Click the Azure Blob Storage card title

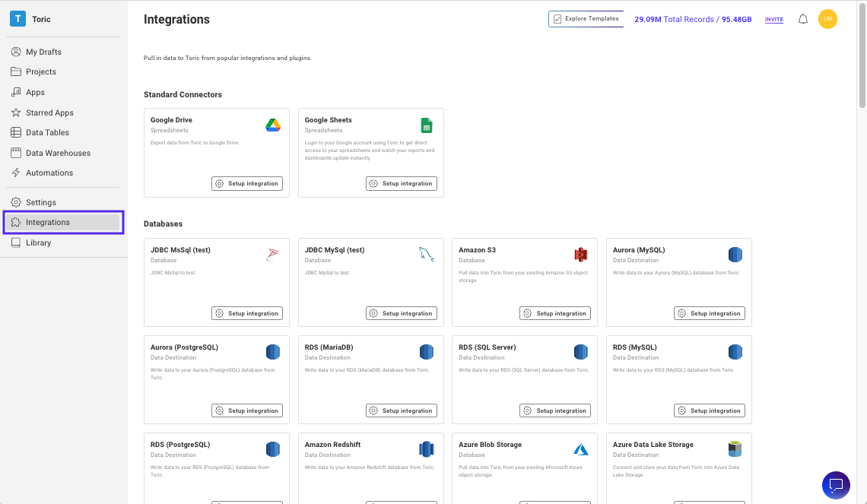490,445
